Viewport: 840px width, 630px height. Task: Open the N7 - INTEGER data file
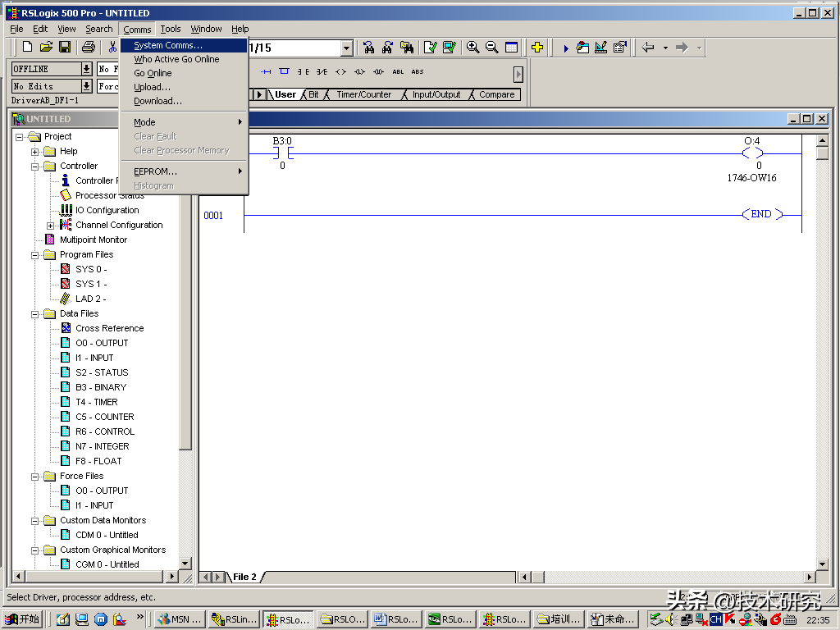click(x=102, y=446)
